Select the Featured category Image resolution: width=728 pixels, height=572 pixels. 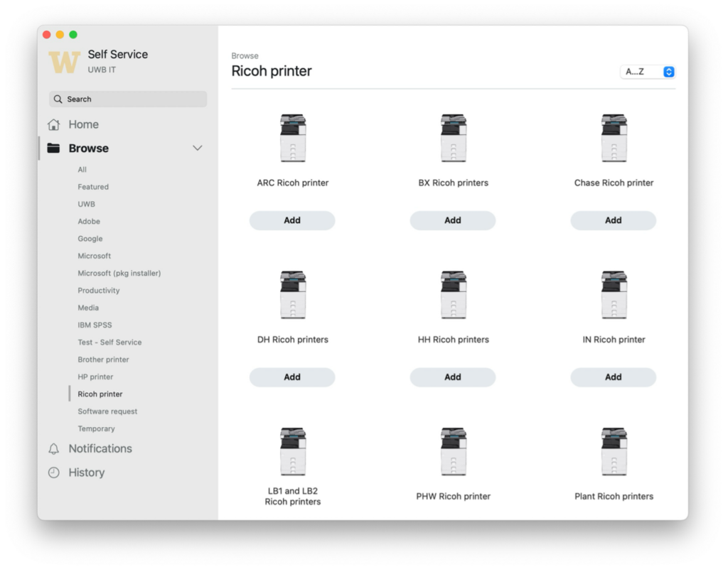(93, 186)
